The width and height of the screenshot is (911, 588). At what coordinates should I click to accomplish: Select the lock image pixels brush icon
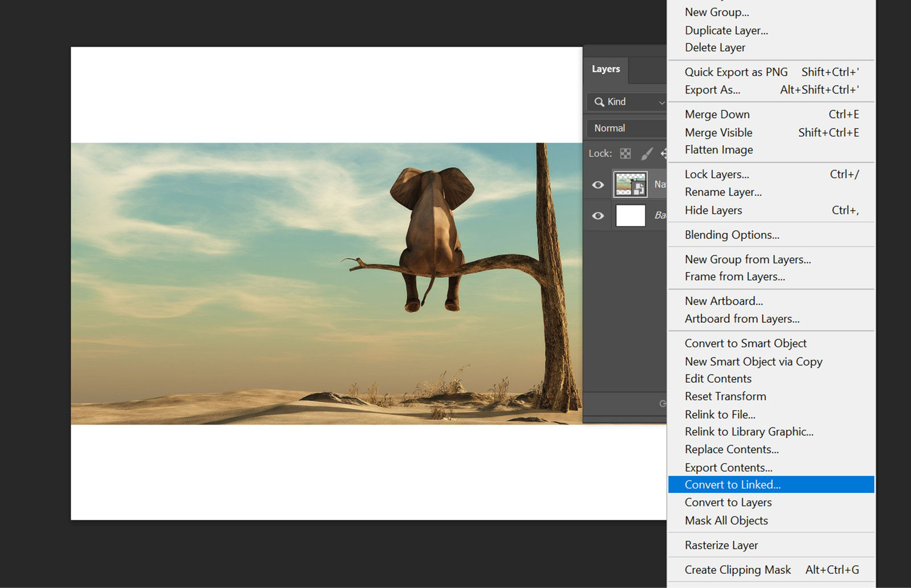pyautogui.click(x=646, y=154)
